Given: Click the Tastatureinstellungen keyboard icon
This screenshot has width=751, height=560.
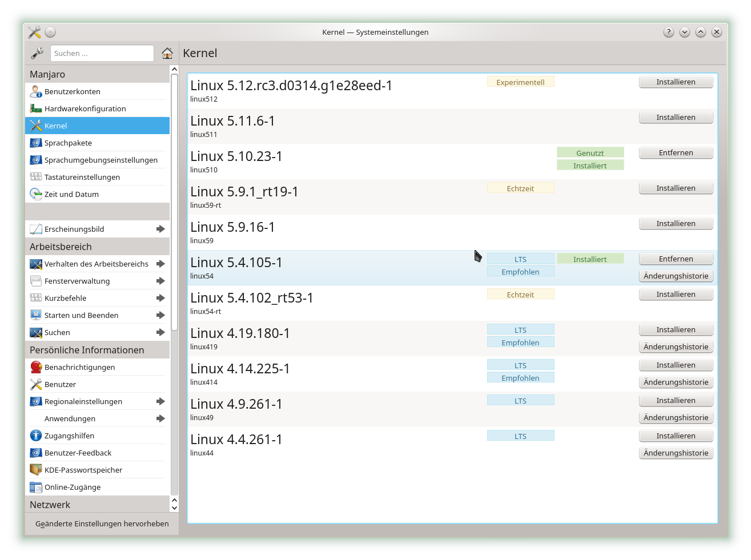Looking at the screenshot, I should 36,177.
